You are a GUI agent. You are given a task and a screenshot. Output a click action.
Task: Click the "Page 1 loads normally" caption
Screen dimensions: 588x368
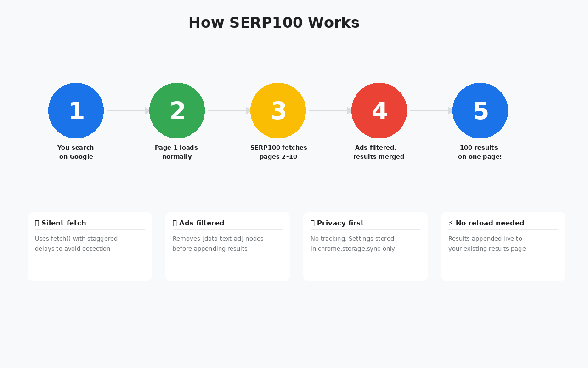pos(177,152)
